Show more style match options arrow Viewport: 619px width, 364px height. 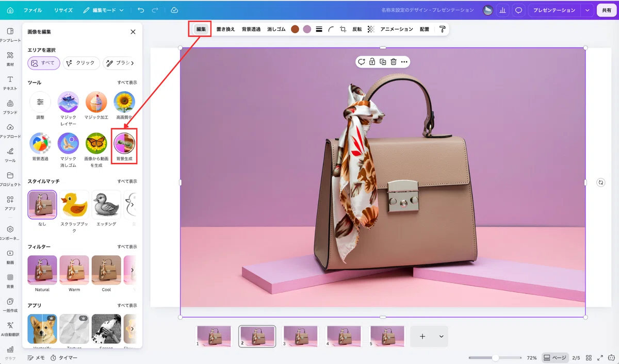[133, 205]
